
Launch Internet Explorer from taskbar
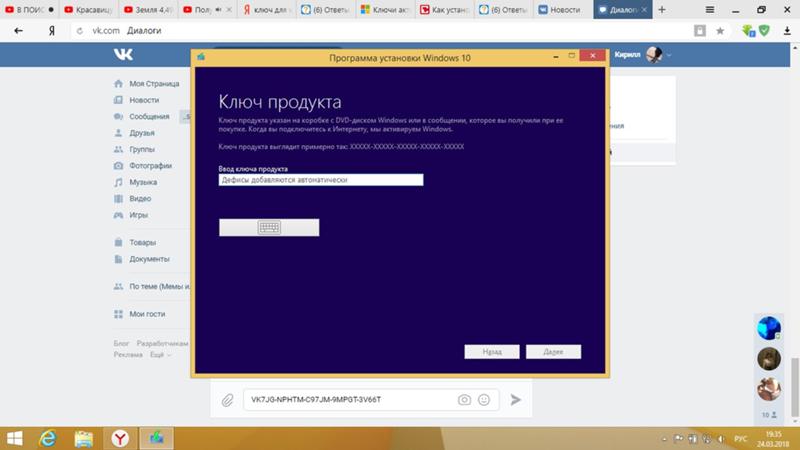48,438
